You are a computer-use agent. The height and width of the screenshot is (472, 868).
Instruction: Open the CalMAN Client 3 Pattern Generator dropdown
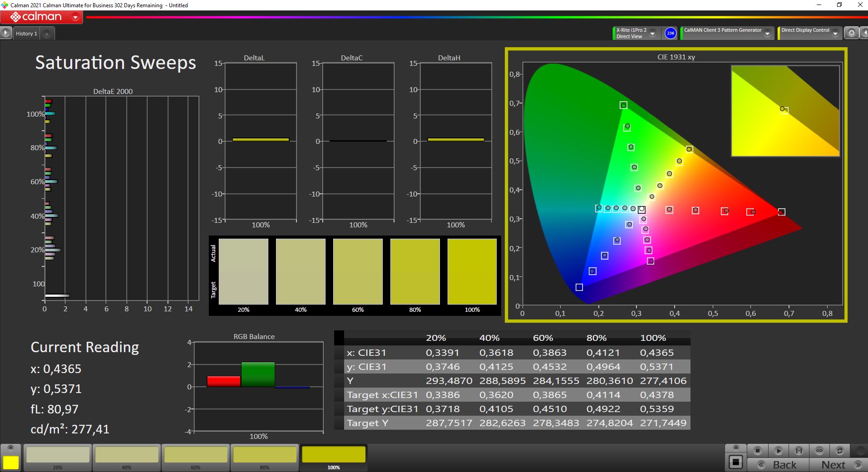tap(767, 34)
